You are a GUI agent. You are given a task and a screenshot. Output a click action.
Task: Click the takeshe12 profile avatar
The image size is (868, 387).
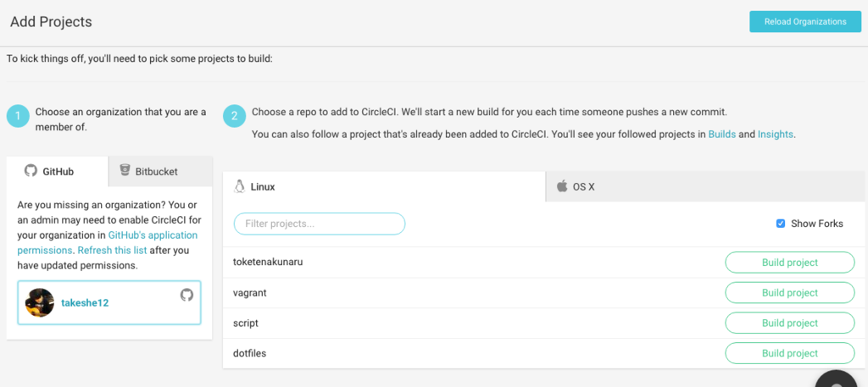(40, 302)
